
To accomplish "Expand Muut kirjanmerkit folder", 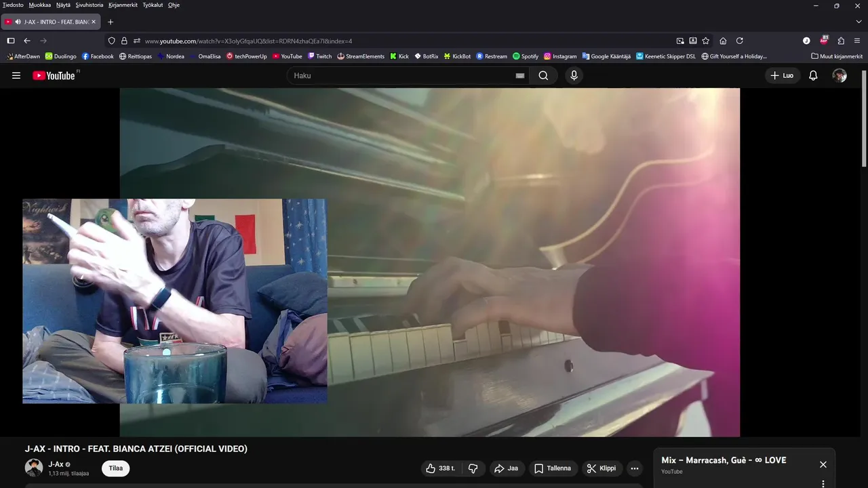I will [837, 56].
